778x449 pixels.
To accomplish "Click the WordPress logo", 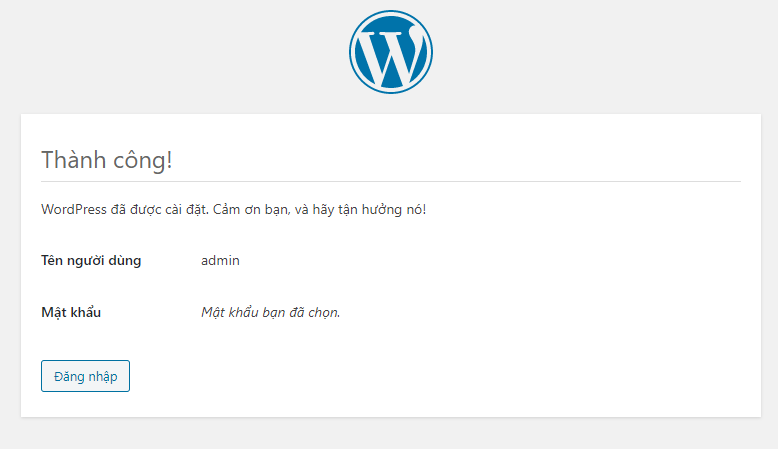I will click(390, 52).
